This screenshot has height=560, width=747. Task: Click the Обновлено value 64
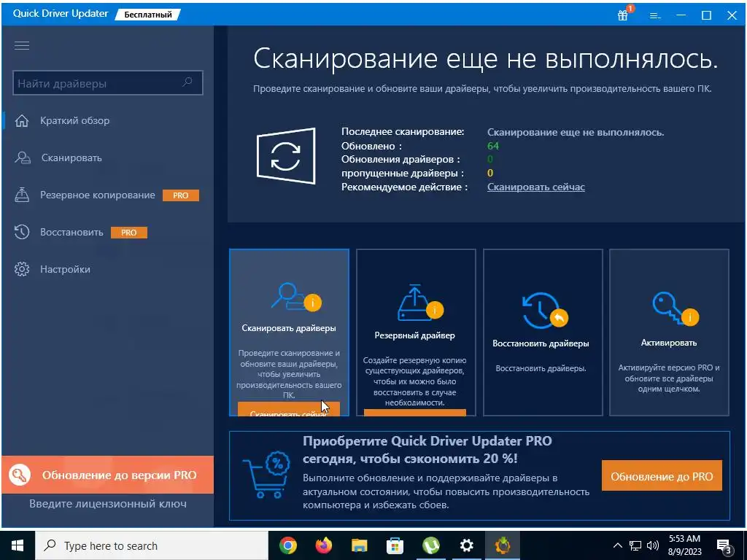pos(493,146)
